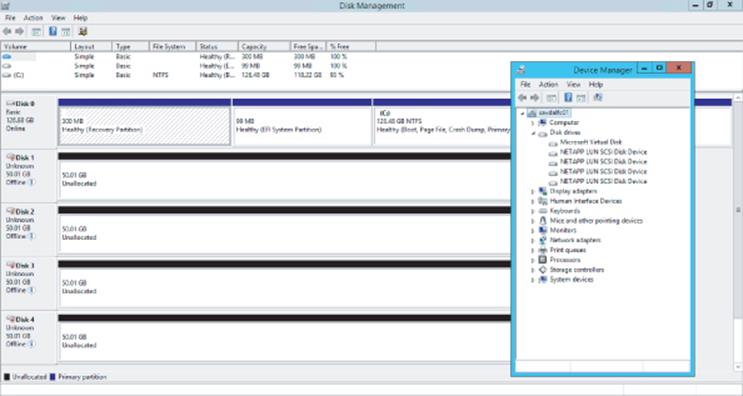Open View menu in Device Manager
The width and height of the screenshot is (743, 396).
(x=573, y=84)
